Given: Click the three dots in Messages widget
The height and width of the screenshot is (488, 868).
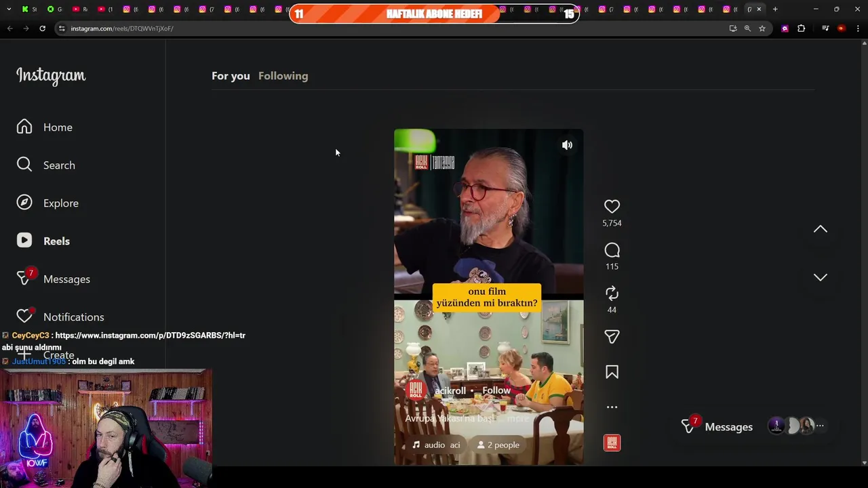Looking at the screenshot, I should tap(820, 426).
